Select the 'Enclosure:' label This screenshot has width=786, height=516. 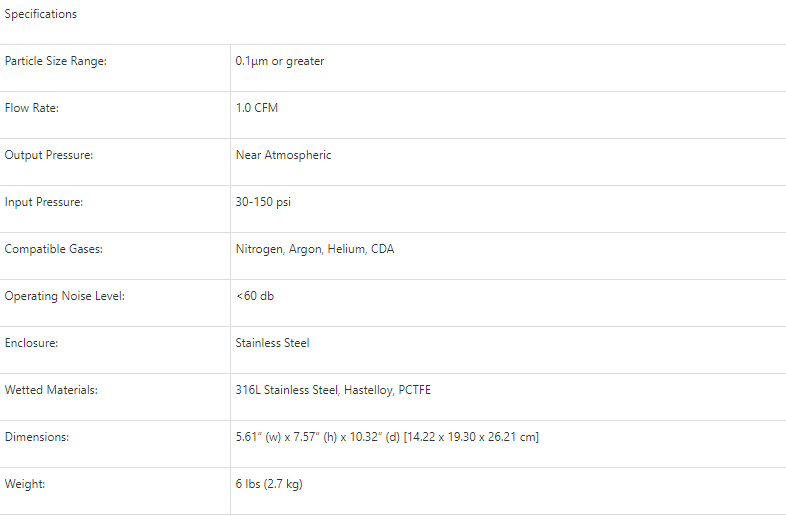pos(32,343)
